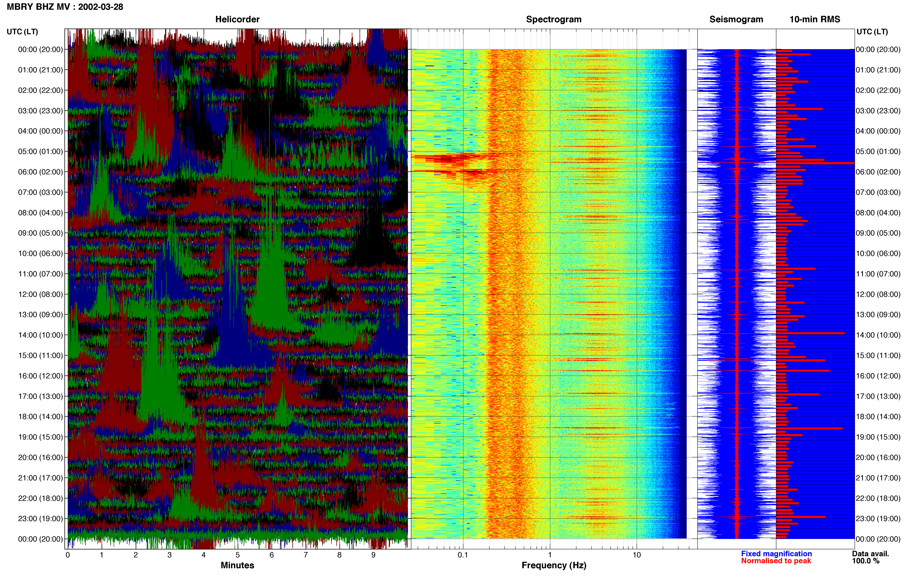Click the minute tick label 5
Viewport: 924px width, 578px height.
click(237, 555)
